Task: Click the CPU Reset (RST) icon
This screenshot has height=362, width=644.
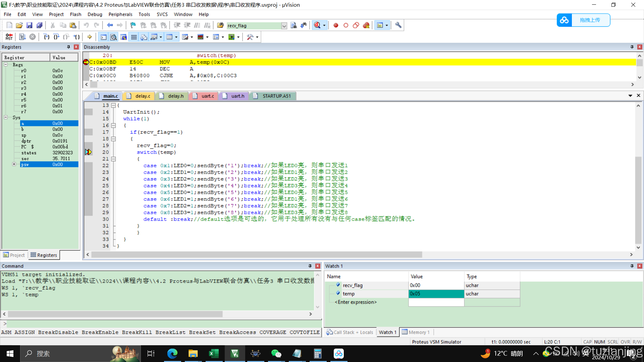Action: [9, 37]
